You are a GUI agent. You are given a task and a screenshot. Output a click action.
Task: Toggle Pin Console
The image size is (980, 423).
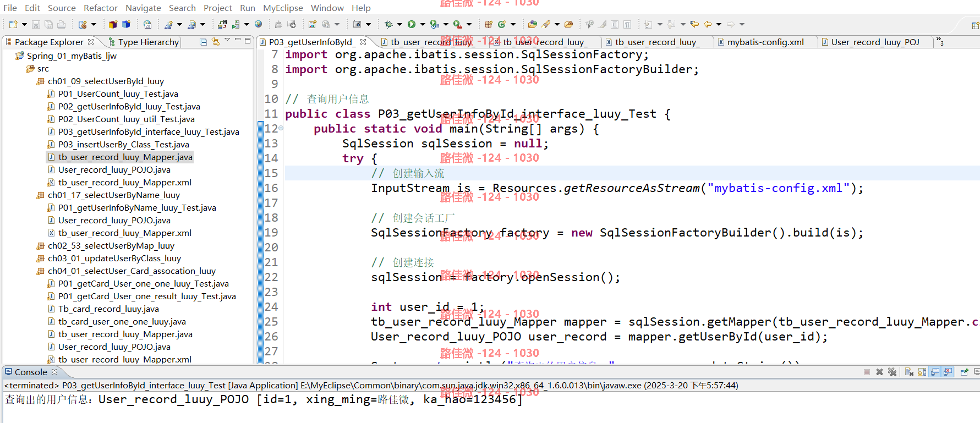[x=965, y=372]
